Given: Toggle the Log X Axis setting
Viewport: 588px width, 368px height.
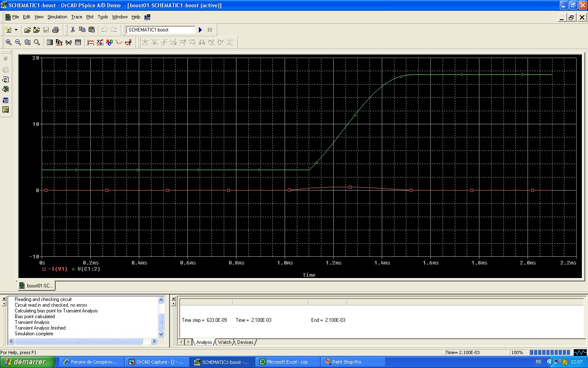Looking at the screenshot, I should [x=50, y=42].
